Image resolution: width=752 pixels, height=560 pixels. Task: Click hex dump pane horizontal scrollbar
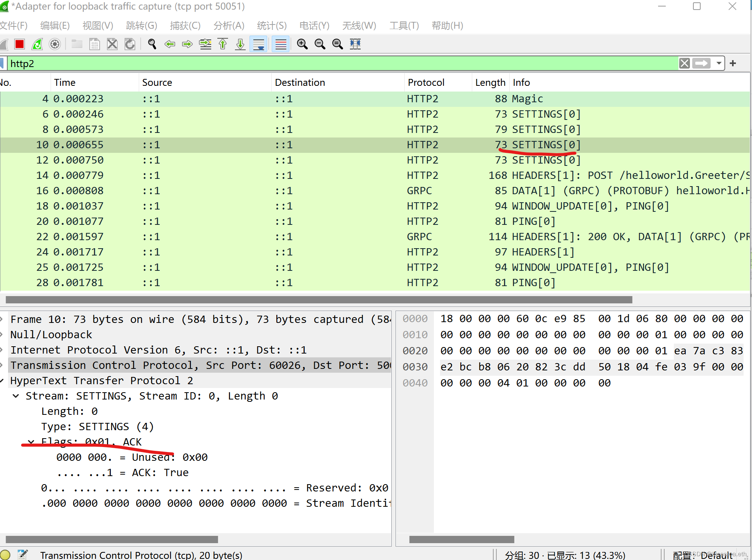click(461, 539)
